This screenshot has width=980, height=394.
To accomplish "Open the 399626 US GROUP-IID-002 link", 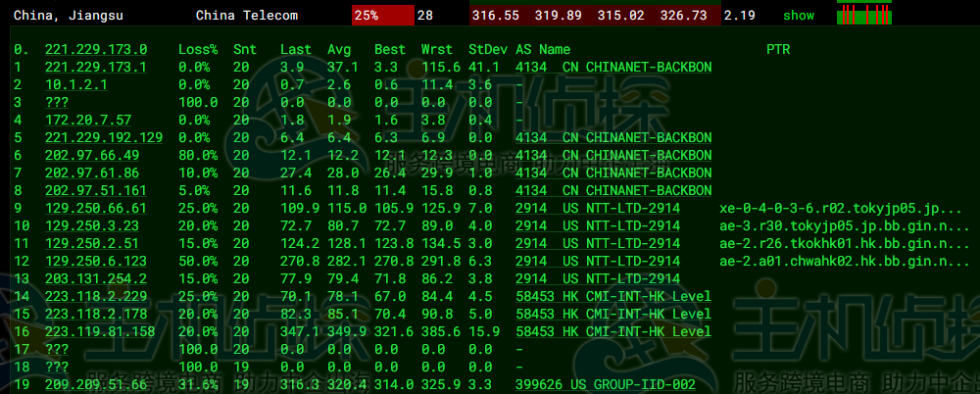I will pos(606,384).
